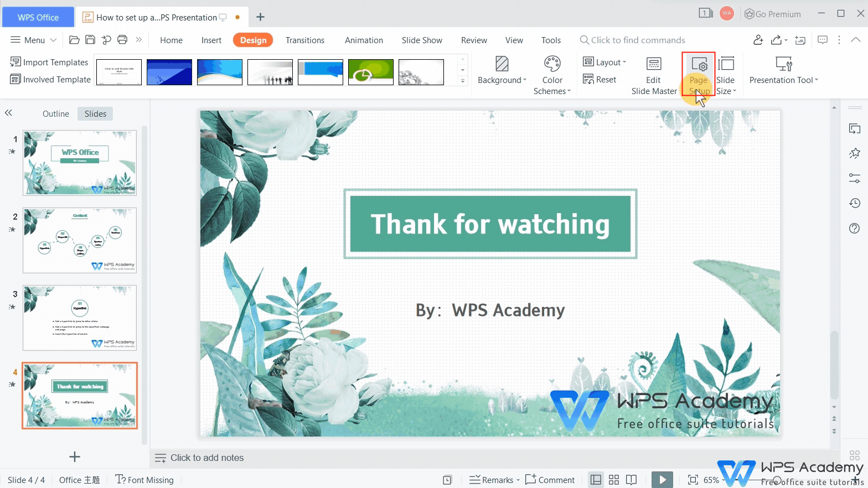Start the slideshow with the play button
The width and height of the screenshot is (868, 488).
(662, 480)
